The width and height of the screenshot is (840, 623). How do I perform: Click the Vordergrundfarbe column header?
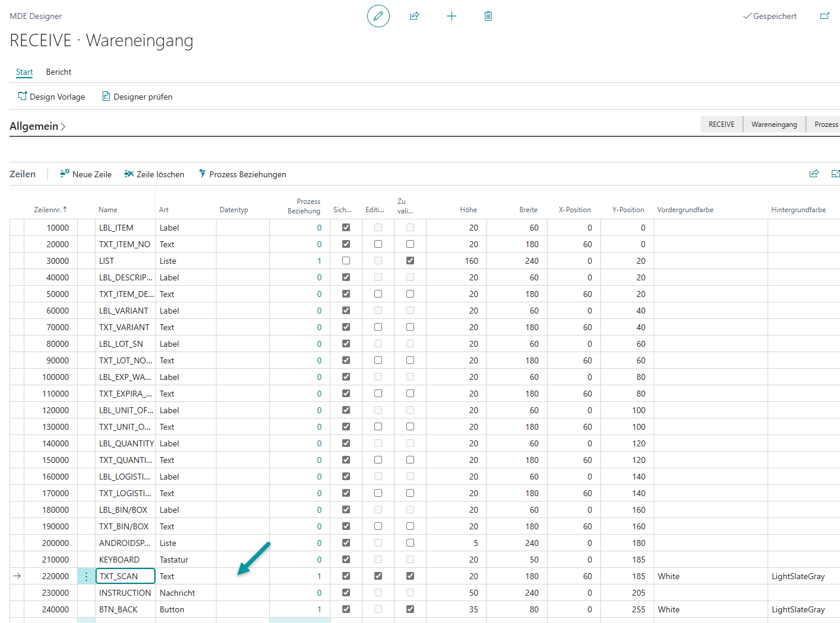(x=685, y=210)
